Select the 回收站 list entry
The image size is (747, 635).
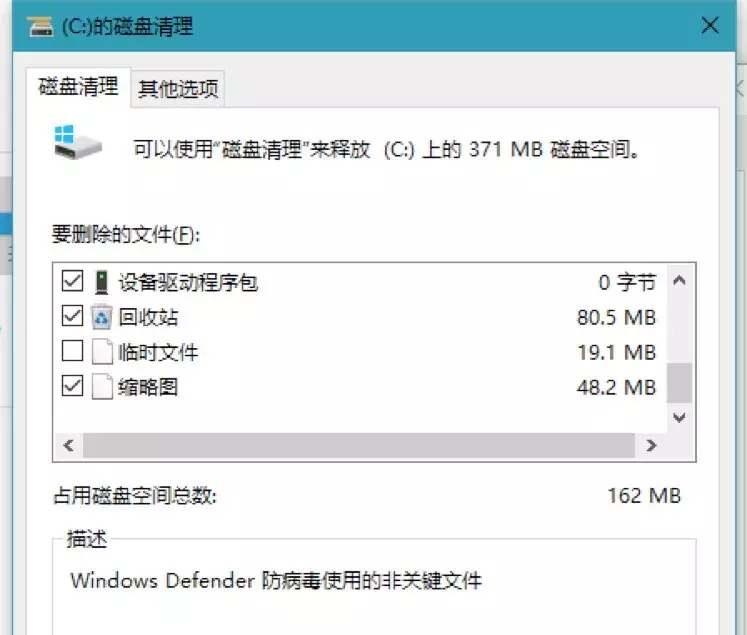pyautogui.click(x=148, y=318)
